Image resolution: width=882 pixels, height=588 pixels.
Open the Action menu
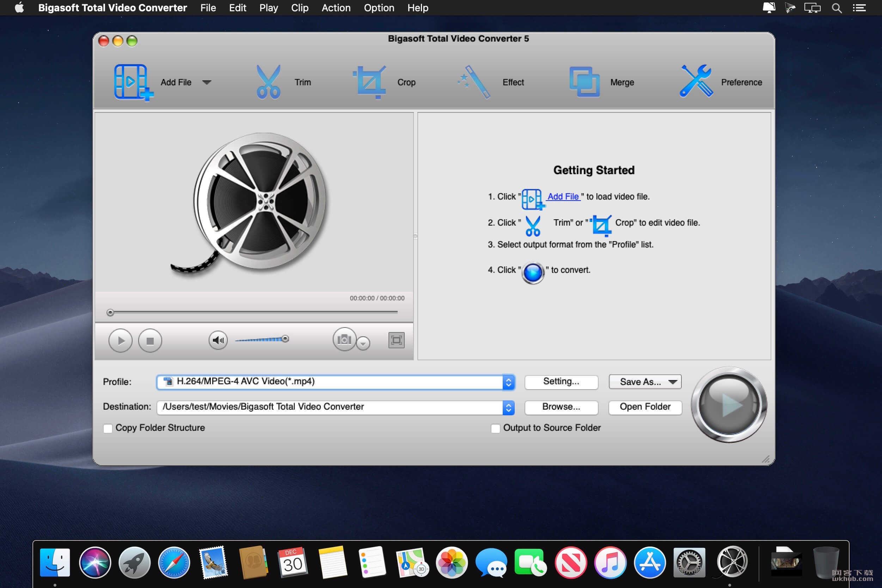click(x=336, y=8)
